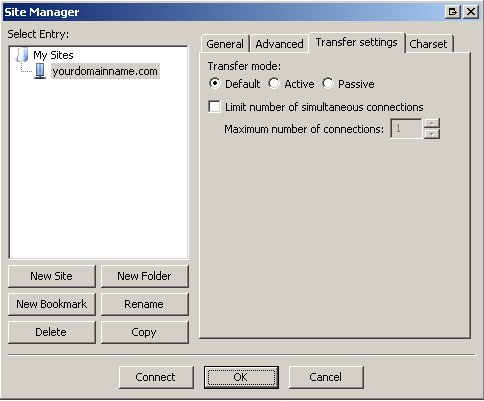
Task: Open the Advanced tab
Action: [x=279, y=44]
